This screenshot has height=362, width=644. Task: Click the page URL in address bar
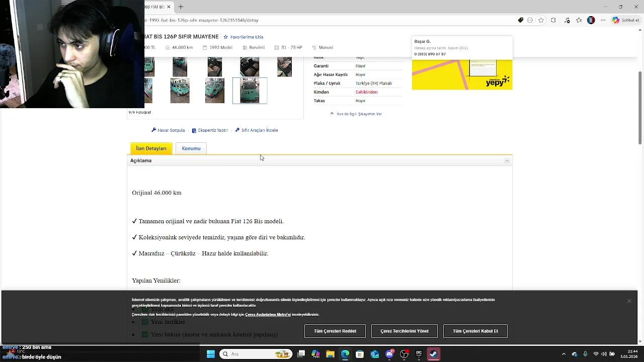tap(202, 20)
